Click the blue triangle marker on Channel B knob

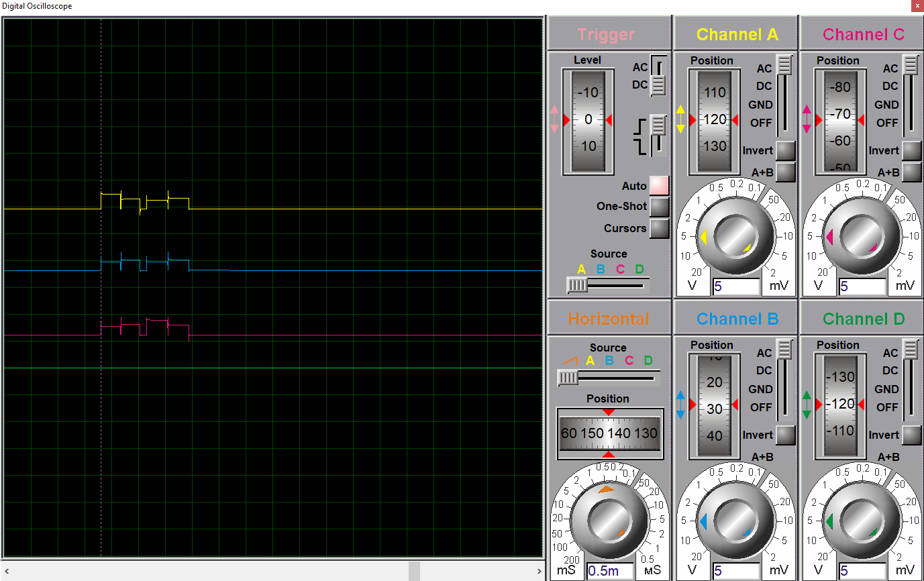[x=703, y=521]
